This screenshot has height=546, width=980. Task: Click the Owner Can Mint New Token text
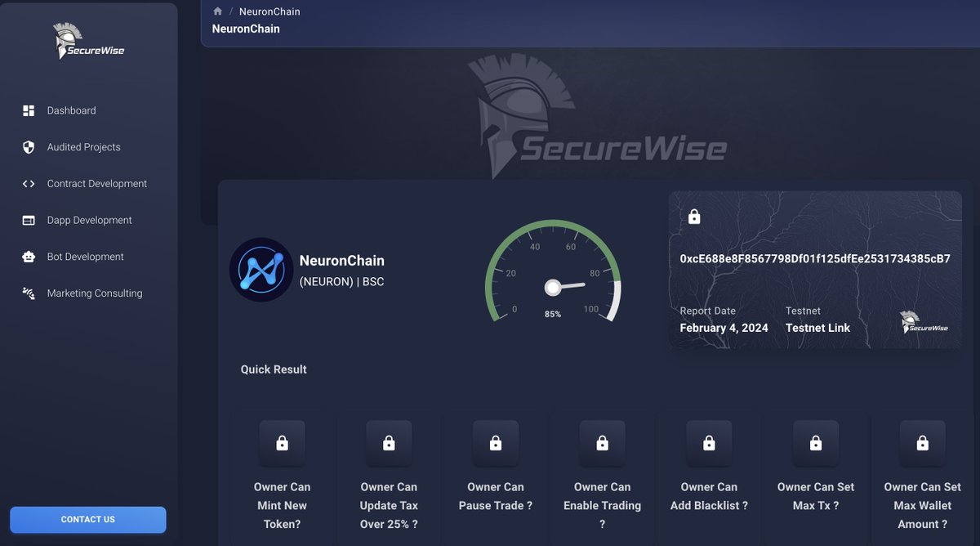[283, 505]
